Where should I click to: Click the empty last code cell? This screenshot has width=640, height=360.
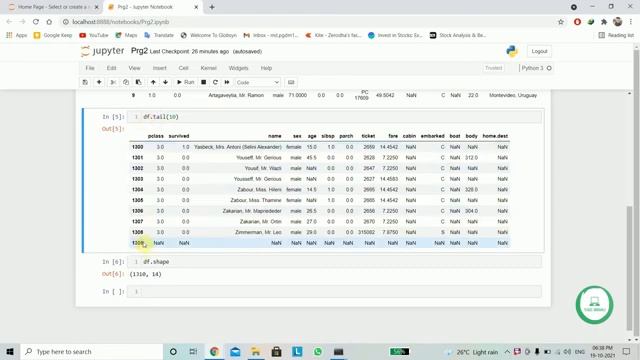(x=334, y=291)
